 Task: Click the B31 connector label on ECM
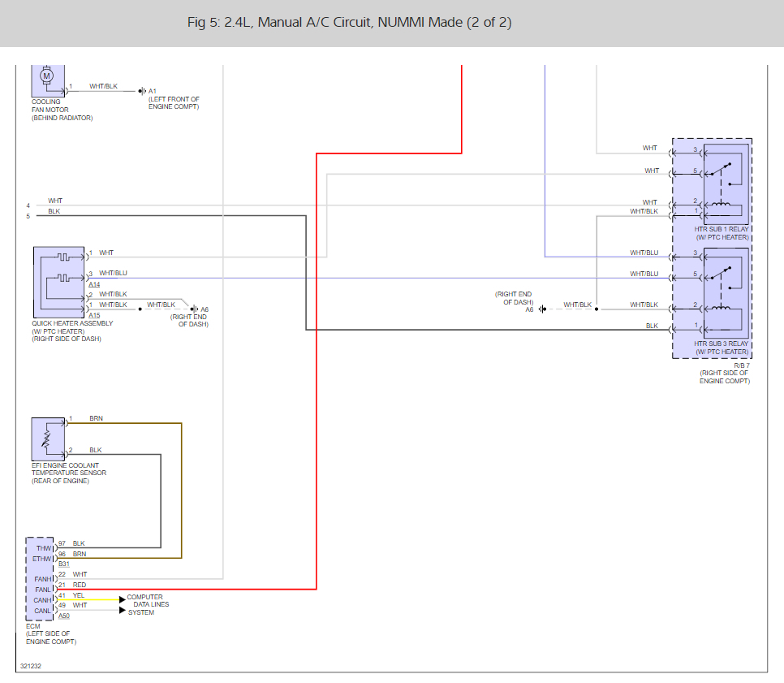click(x=64, y=564)
